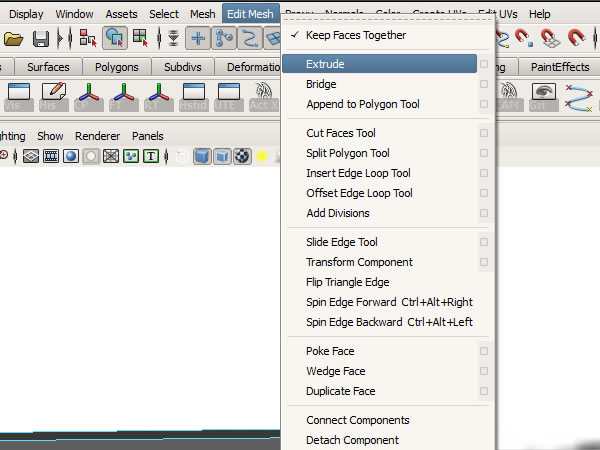Image resolution: width=600 pixels, height=450 pixels.
Task: Open the Panels panel menu
Action: pos(148,136)
